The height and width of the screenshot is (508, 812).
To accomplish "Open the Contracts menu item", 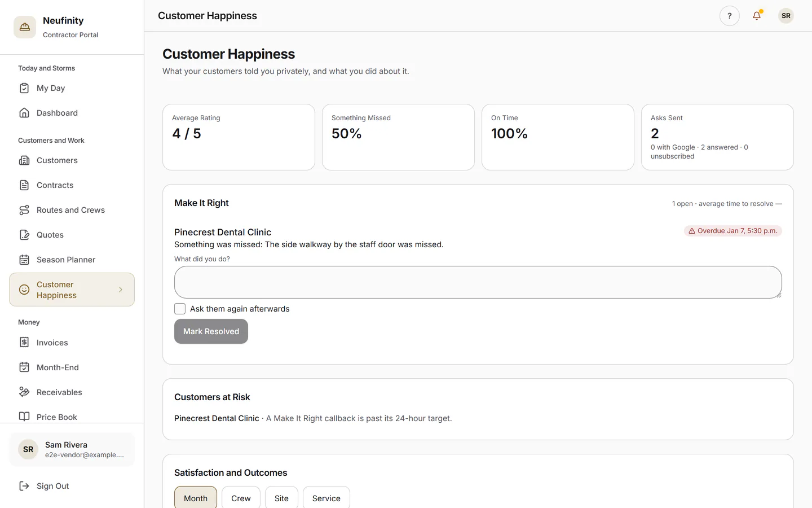I will pyautogui.click(x=72, y=185).
